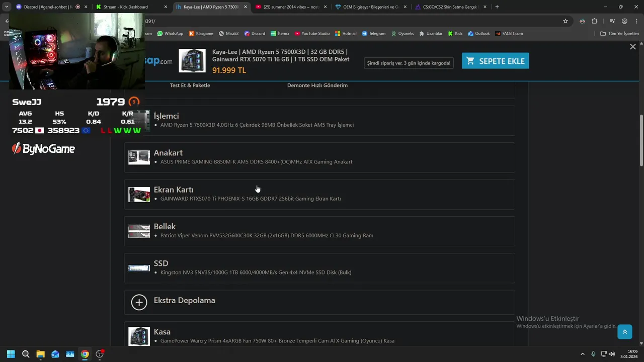This screenshot has height=362, width=644.
Task: Open the YouTube Studio bookmark
Action: coord(312,34)
